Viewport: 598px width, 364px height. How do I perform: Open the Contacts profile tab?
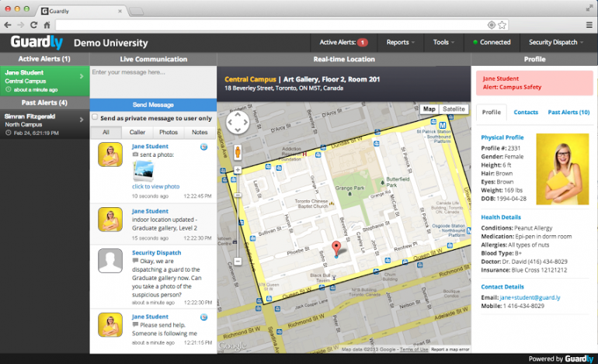[526, 113]
